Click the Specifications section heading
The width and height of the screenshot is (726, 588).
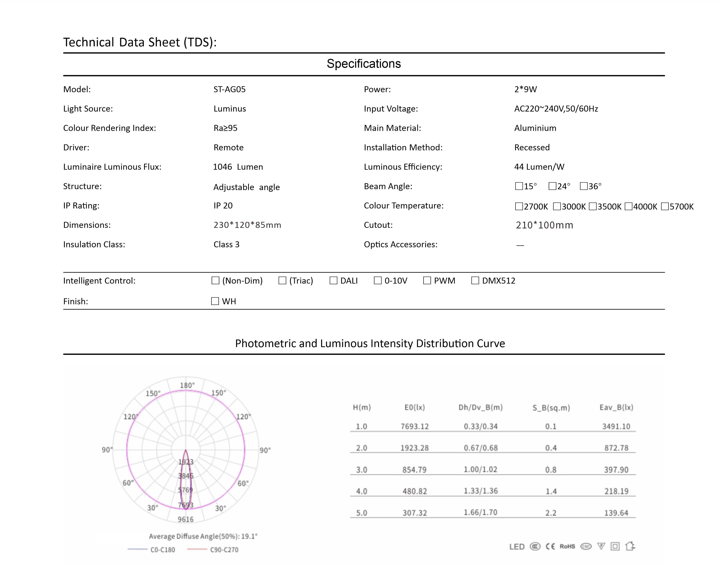tap(364, 64)
